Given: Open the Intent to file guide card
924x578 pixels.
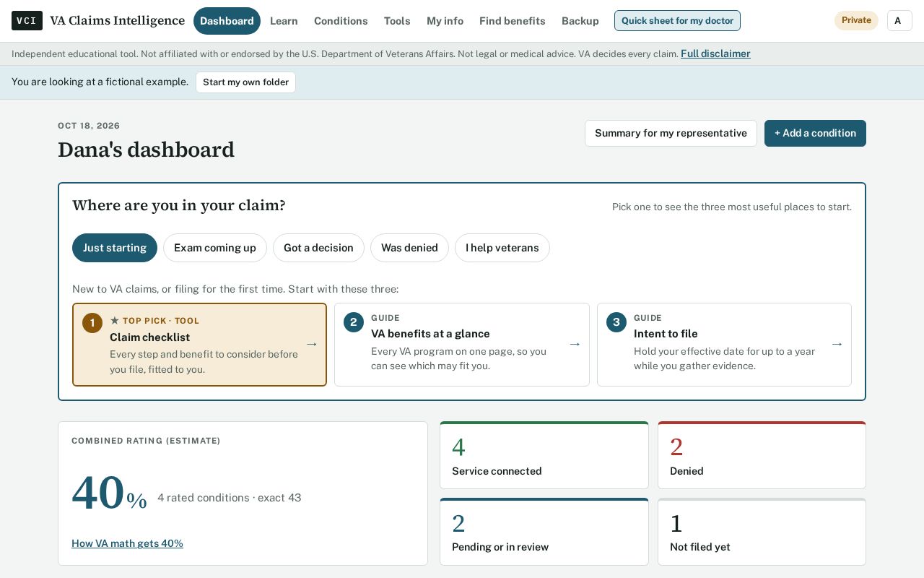Looking at the screenshot, I should click(724, 345).
